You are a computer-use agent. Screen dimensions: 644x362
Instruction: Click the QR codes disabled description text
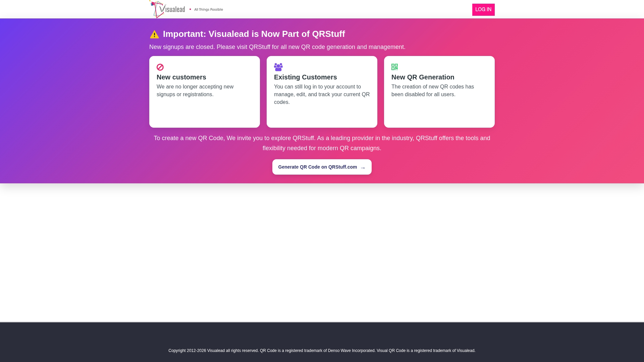click(x=433, y=90)
